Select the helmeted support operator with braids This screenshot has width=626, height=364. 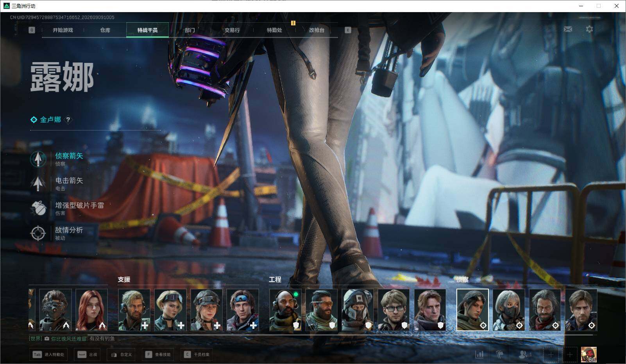(x=206, y=310)
